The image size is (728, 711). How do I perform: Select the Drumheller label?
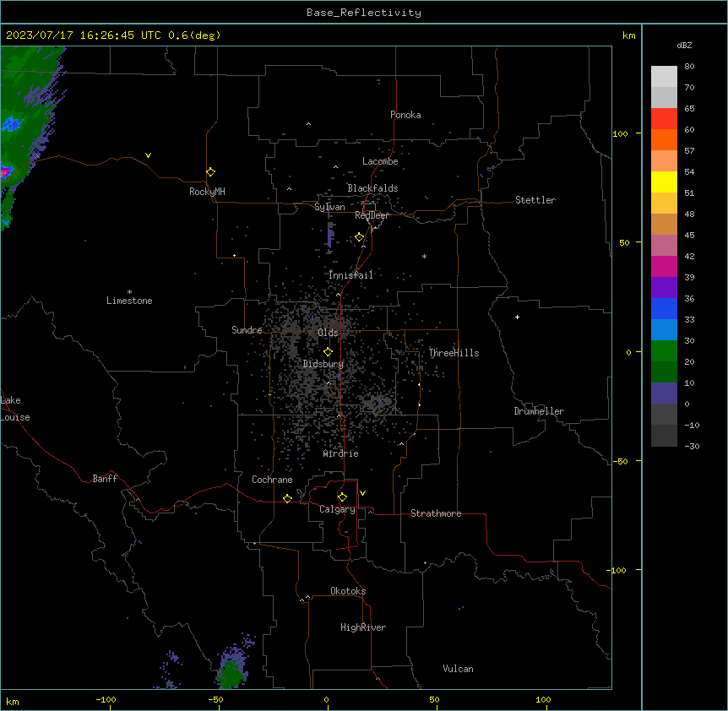coord(539,411)
